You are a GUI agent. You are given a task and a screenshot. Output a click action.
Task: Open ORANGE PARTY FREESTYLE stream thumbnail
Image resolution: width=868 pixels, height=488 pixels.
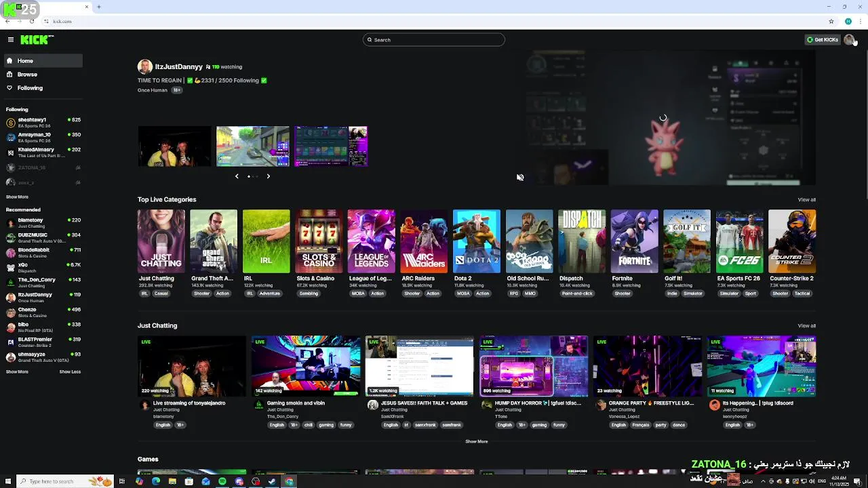pyautogui.click(x=648, y=366)
